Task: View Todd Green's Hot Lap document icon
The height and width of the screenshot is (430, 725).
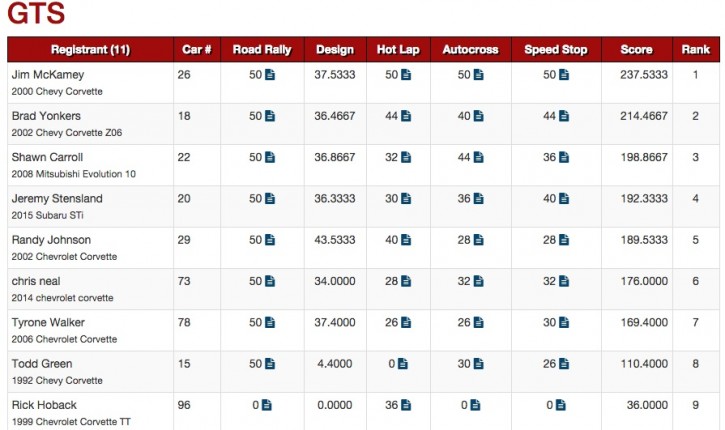Action: click(x=403, y=364)
